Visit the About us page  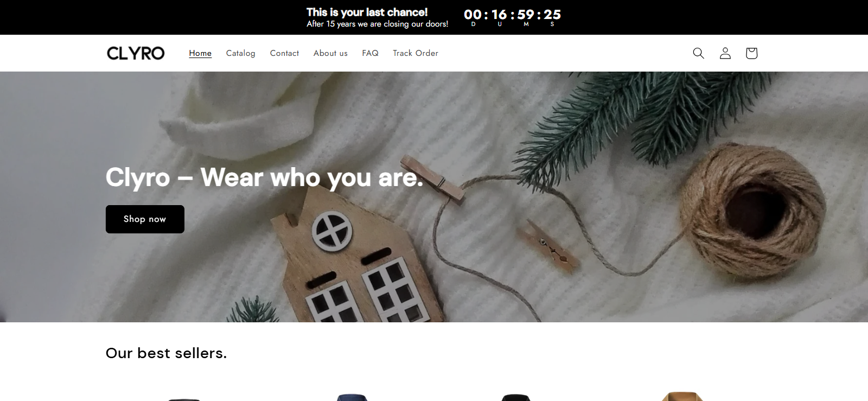point(330,53)
